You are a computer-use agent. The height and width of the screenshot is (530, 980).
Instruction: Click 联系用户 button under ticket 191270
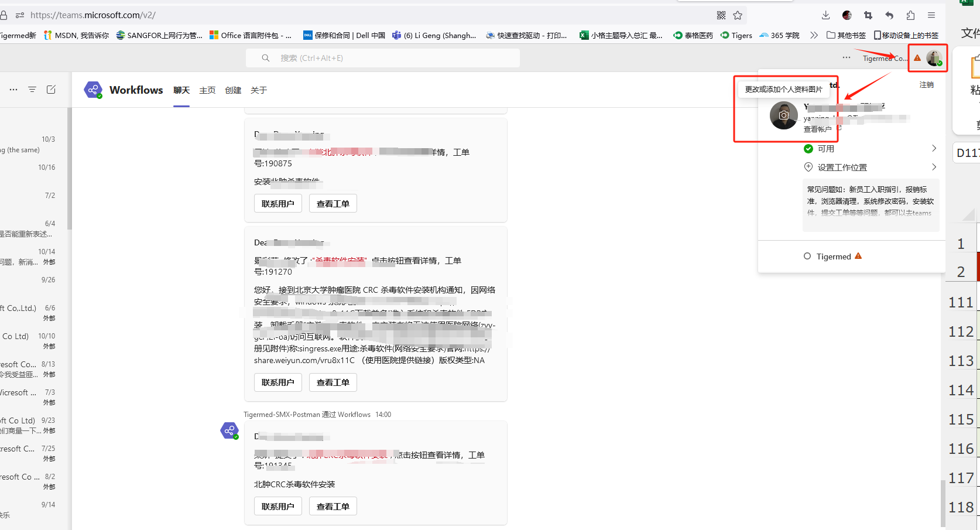(x=277, y=382)
